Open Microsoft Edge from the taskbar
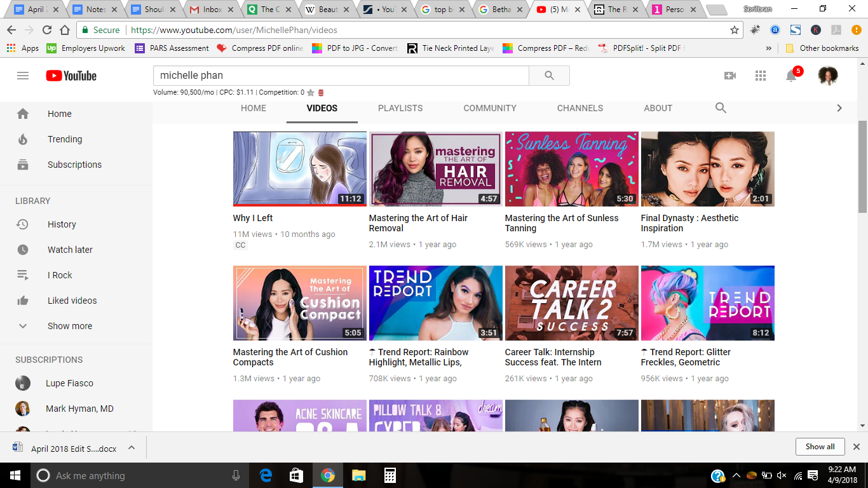 click(x=266, y=475)
